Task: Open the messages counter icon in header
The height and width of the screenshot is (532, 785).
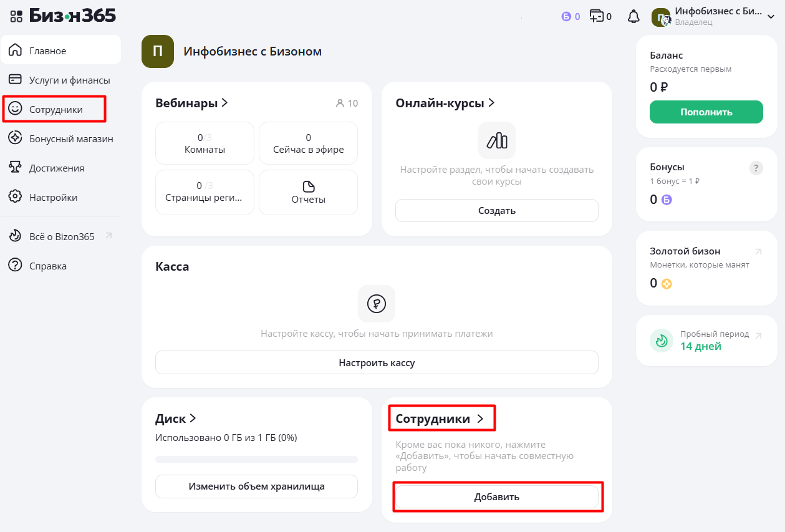Action: (600, 17)
